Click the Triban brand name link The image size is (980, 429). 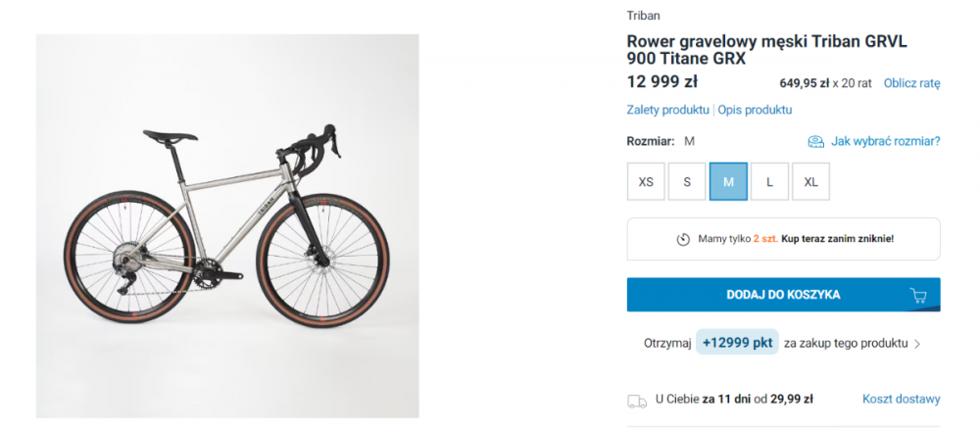pos(643,16)
